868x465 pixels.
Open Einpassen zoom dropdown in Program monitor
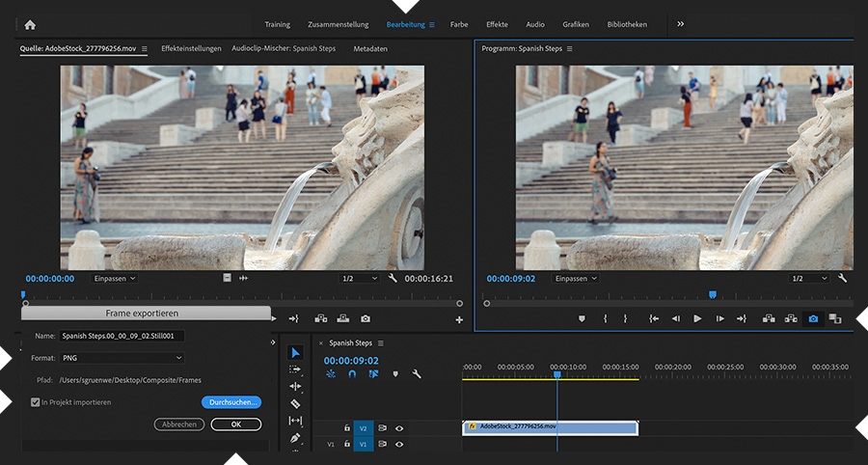[x=575, y=279]
